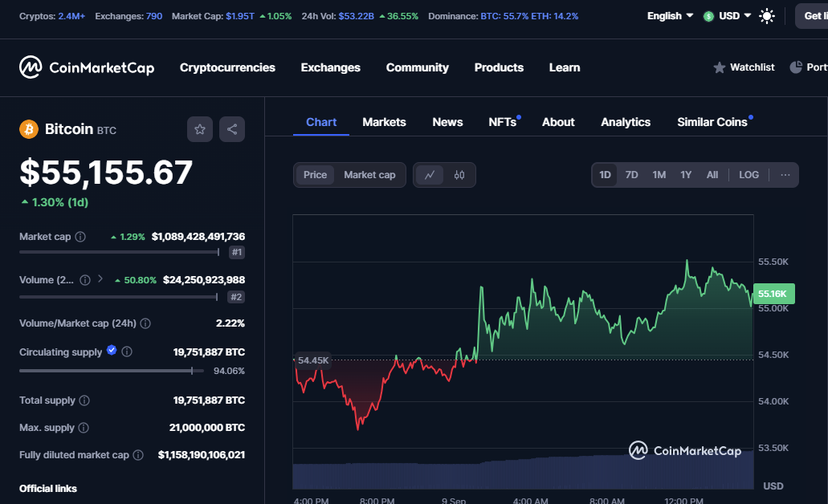Select the About tab

[558, 123]
